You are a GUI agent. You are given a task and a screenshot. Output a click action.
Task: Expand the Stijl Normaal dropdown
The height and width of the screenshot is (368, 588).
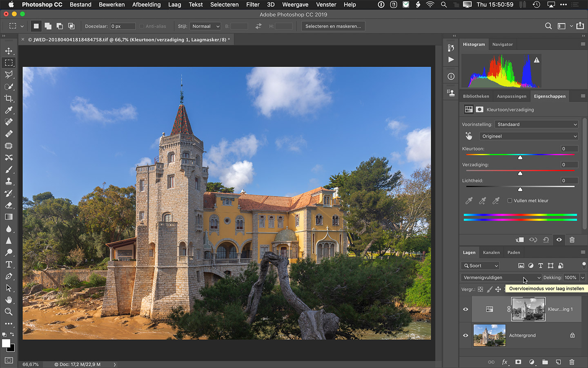click(x=205, y=26)
